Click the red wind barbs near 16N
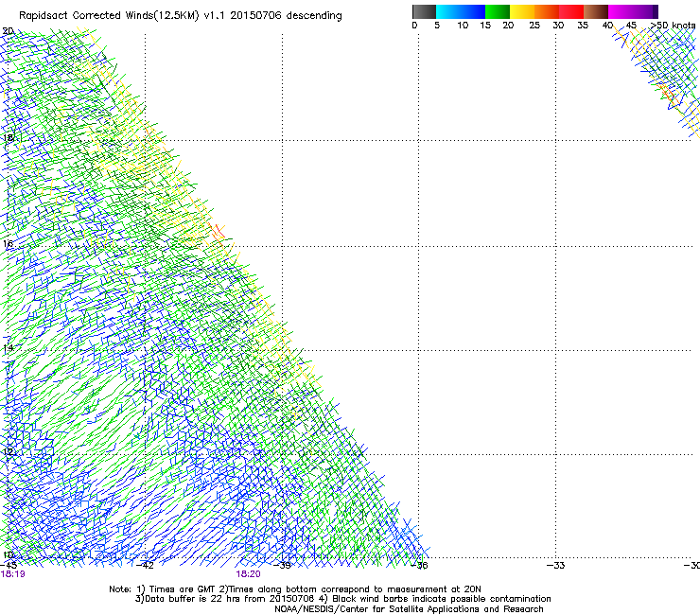Image resolution: width=700 pixels, height=615 pixels. [x=219, y=232]
